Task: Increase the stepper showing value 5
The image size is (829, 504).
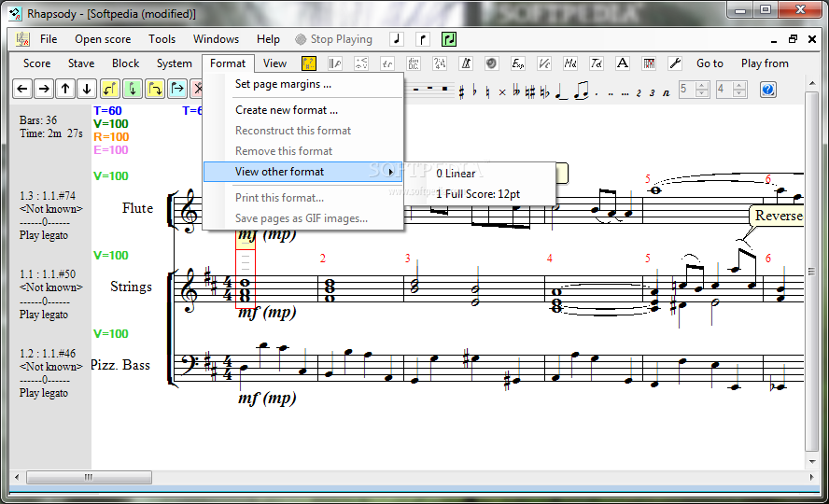Action: 702,86
